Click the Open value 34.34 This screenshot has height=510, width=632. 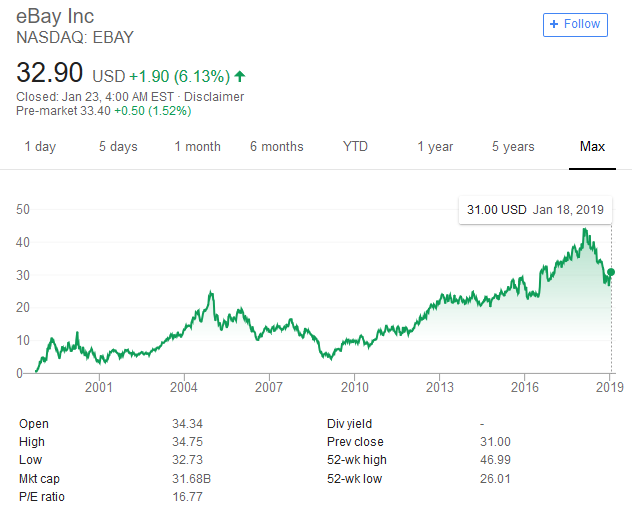pos(187,424)
